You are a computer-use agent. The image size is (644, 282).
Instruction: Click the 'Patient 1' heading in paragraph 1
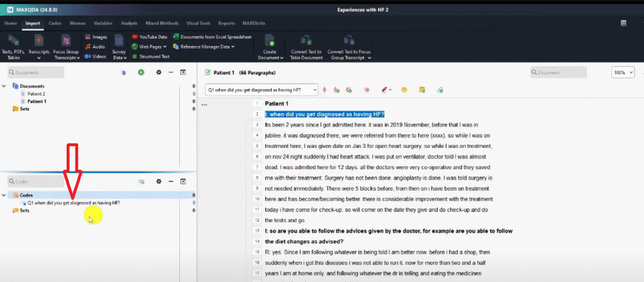[277, 104]
